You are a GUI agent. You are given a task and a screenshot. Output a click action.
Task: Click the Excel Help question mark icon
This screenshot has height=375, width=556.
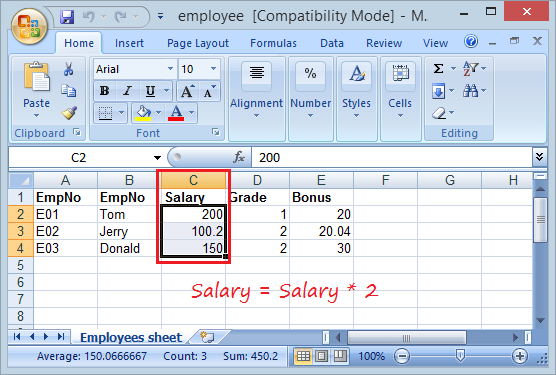pos(471,42)
